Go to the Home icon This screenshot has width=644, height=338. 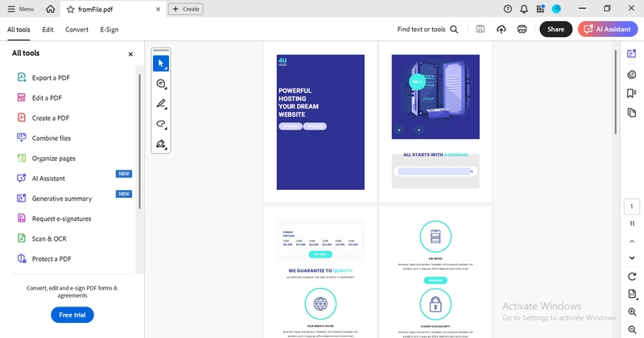(x=50, y=9)
